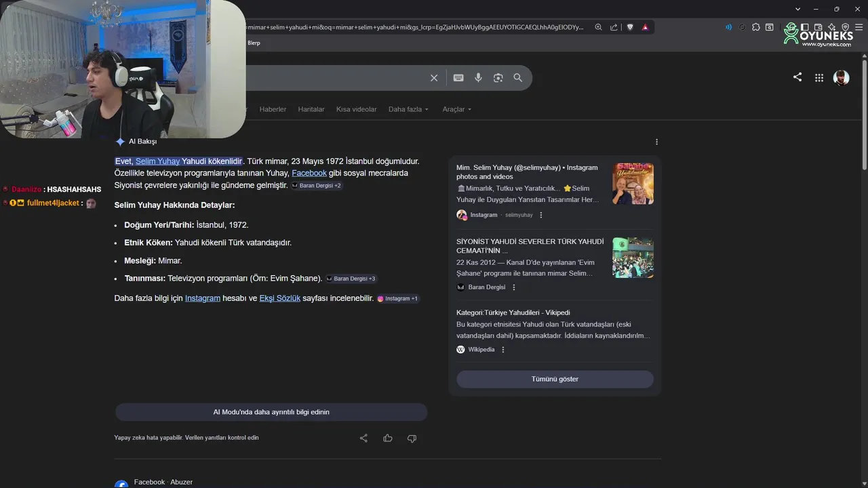Open the AI Bakışı three-dot options
The height and width of the screenshot is (488, 868).
(656, 142)
